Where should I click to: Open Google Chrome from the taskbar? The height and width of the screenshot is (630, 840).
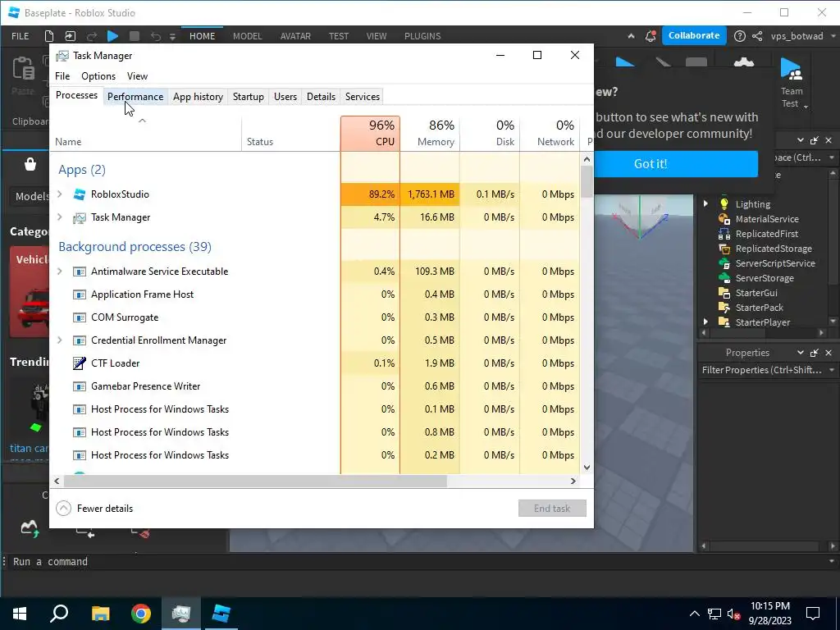(141, 614)
